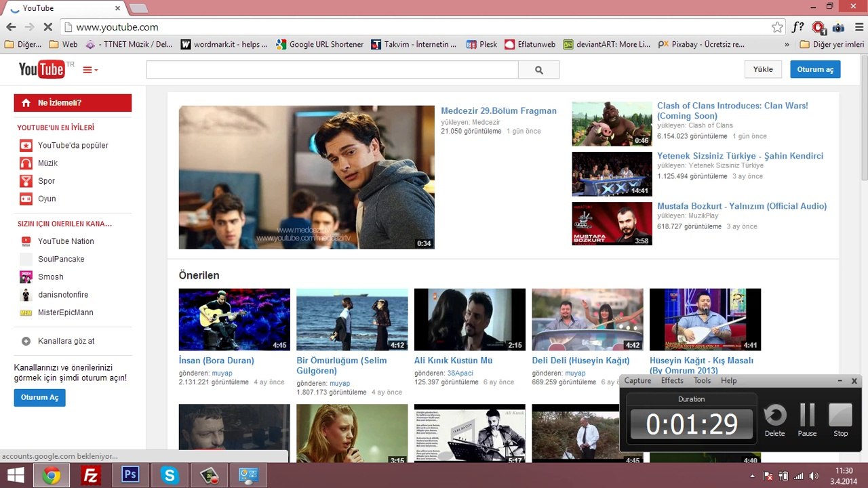Select the YouTube tab
This screenshot has width=868, height=488.
64,8
